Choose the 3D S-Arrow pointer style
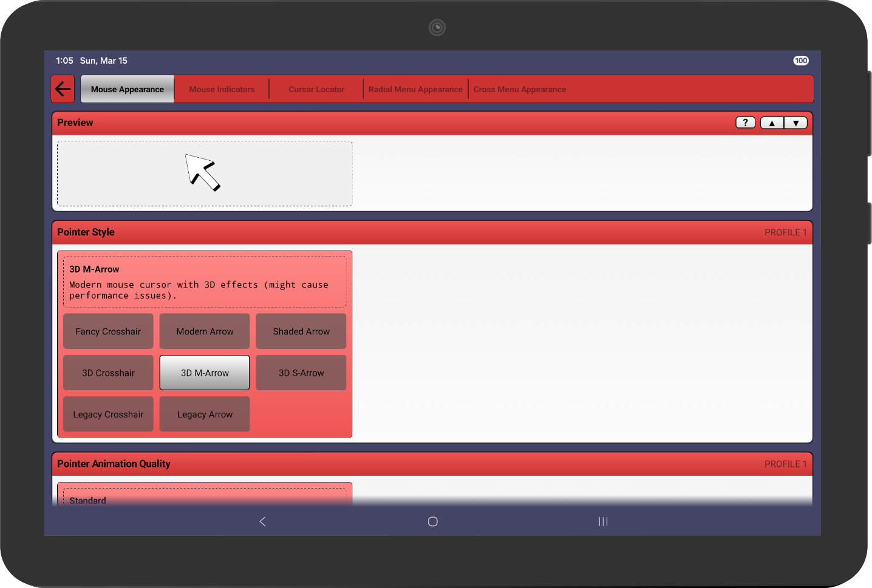872x588 pixels. (x=301, y=373)
